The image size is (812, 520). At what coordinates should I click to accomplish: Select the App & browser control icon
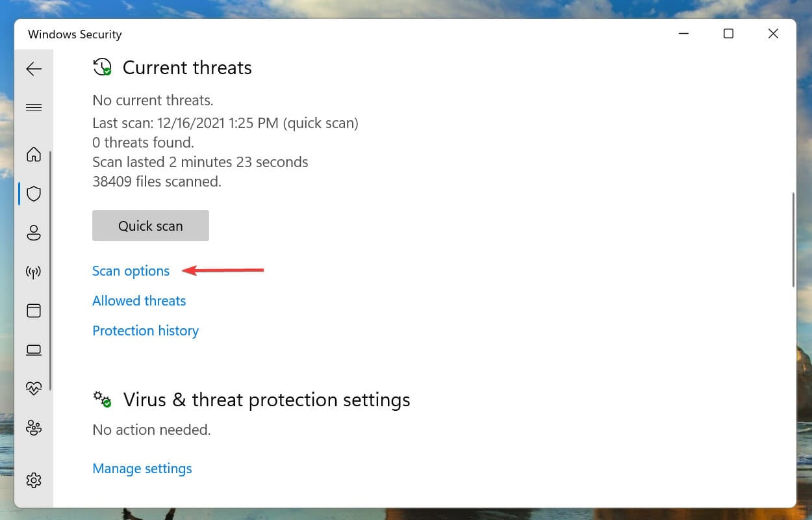pos(34,311)
